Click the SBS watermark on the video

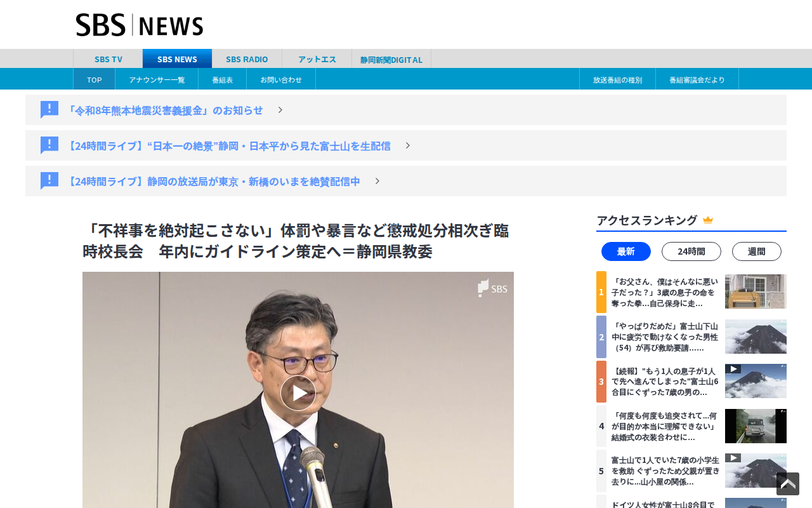tap(492, 288)
